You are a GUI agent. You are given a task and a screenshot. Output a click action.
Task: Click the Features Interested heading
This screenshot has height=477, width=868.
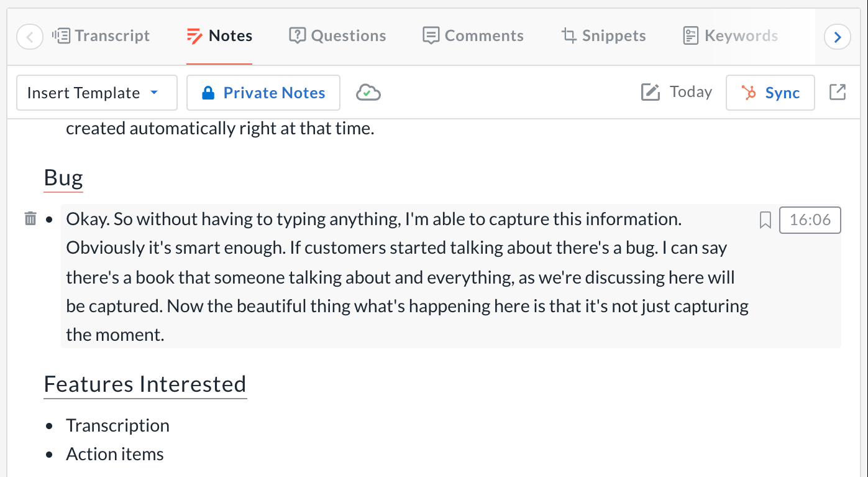(145, 384)
